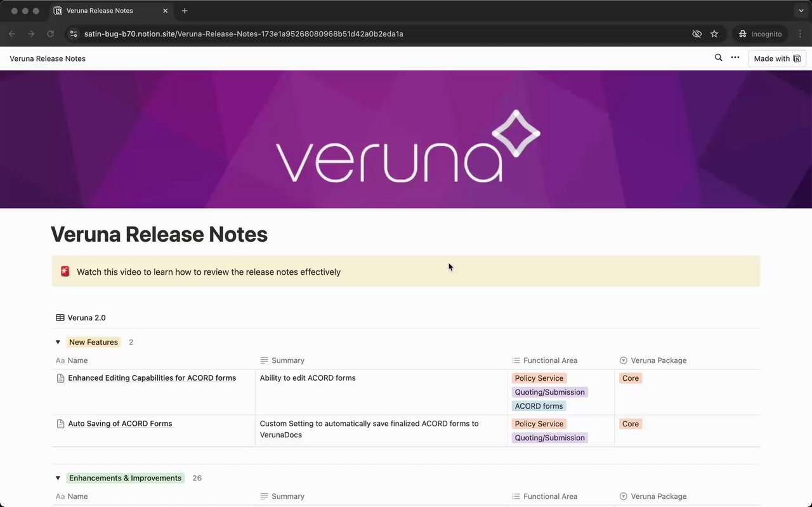Open the Incognito profile indicator

click(x=760, y=34)
